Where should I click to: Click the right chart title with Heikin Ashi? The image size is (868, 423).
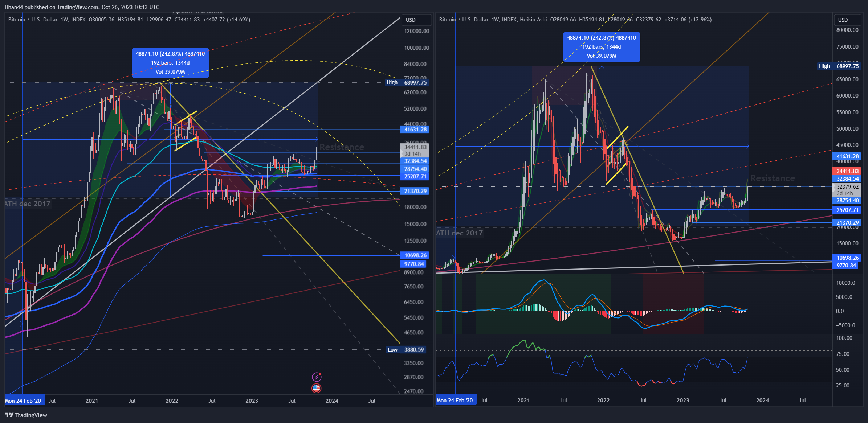(493, 20)
